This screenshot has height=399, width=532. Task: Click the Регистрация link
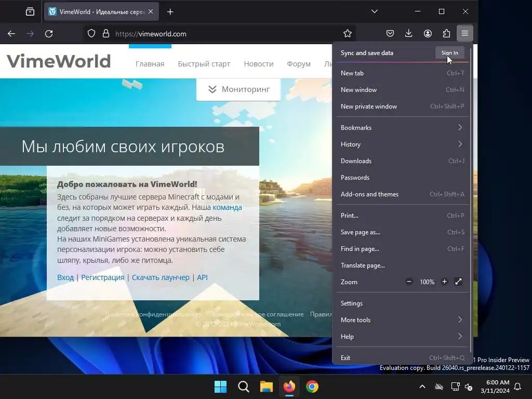103,277
